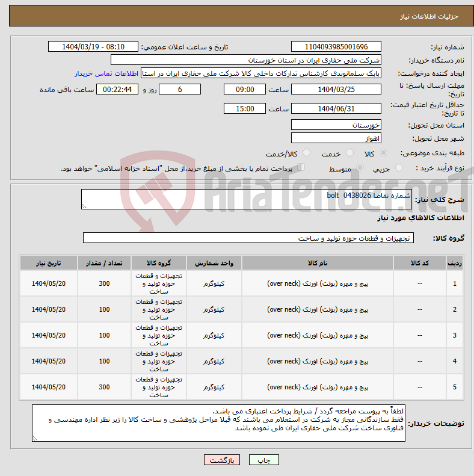Click the remaining time field 00:22:44
The height and width of the screenshot is (476, 474).
tap(117, 90)
